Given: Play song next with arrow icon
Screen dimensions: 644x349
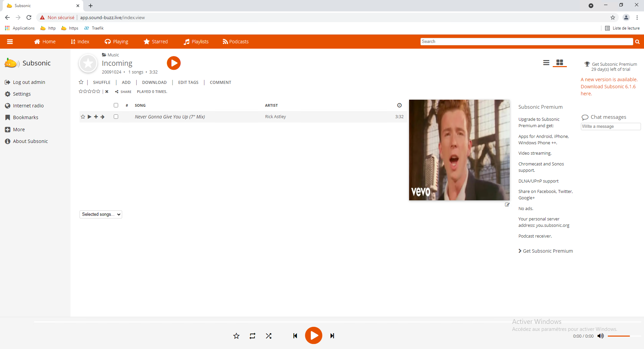Looking at the screenshot, I should pos(103,117).
